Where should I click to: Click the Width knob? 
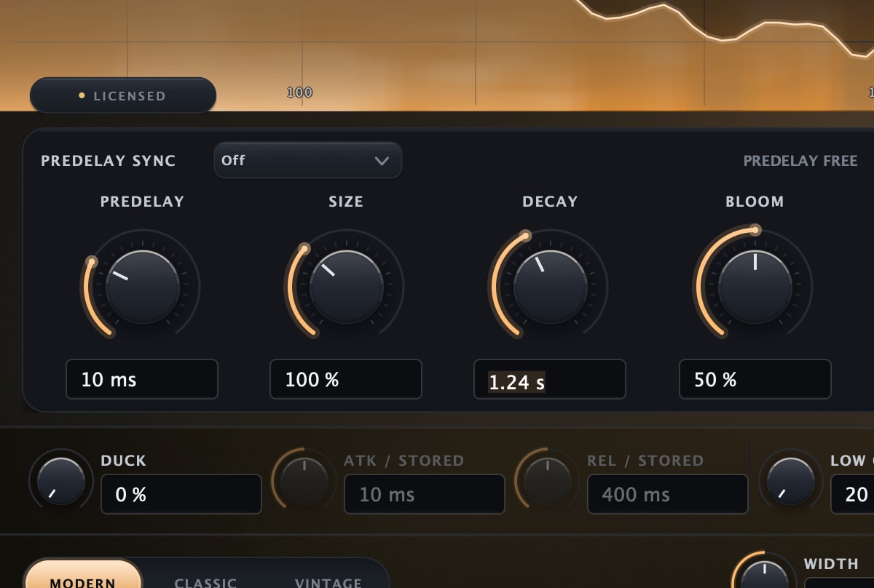(x=764, y=571)
